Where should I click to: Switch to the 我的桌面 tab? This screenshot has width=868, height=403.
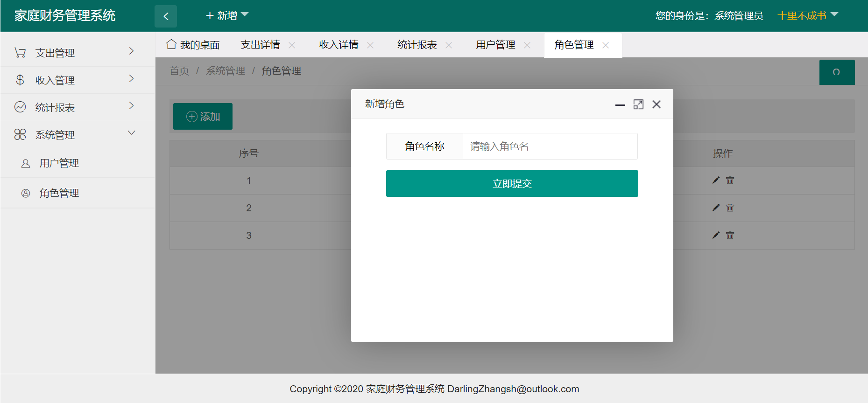click(x=193, y=45)
